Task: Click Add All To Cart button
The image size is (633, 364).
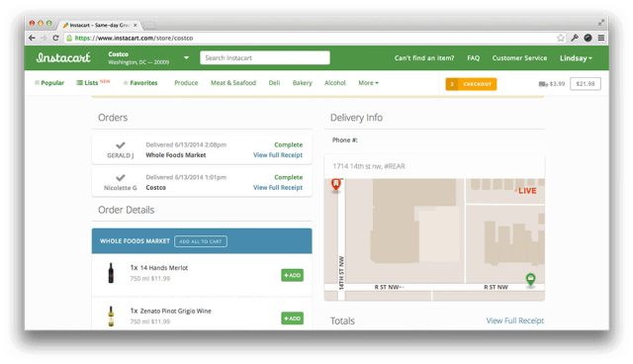Action: [201, 241]
